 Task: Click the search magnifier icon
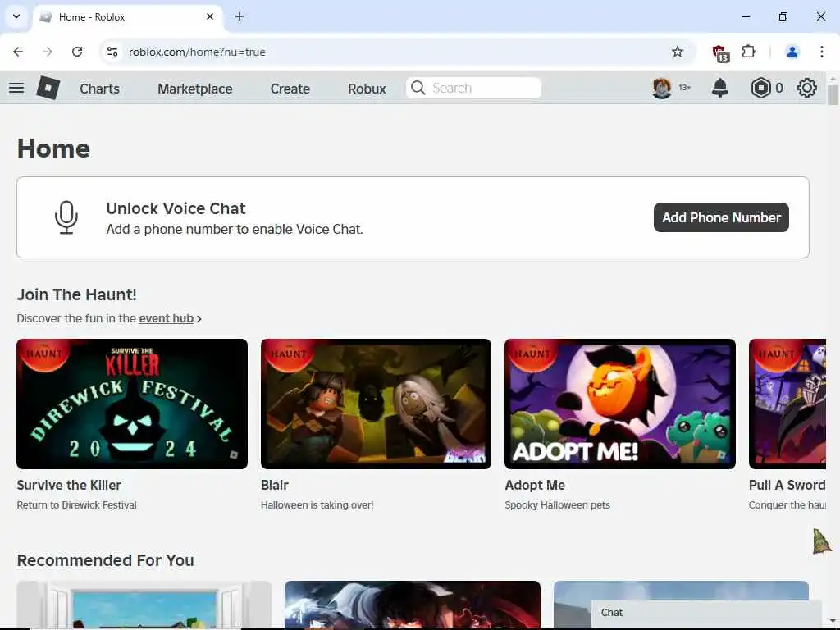tap(418, 88)
